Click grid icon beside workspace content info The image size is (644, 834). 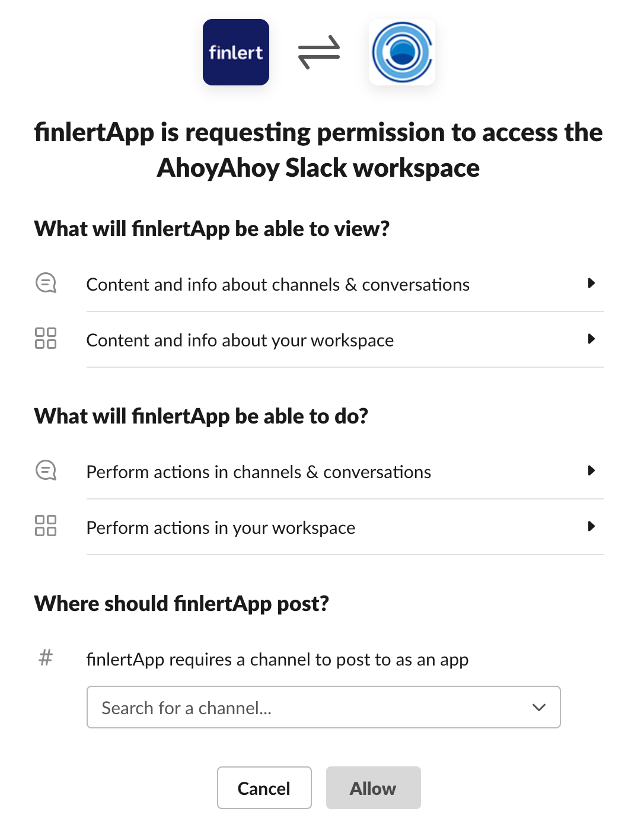(46, 338)
